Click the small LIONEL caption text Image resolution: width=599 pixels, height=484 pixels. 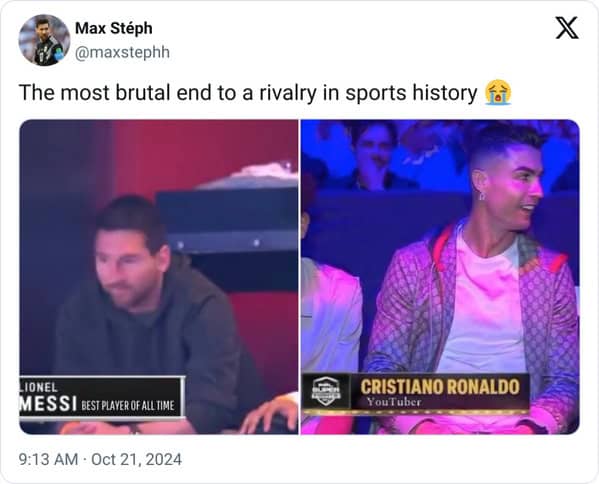tap(39, 387)
